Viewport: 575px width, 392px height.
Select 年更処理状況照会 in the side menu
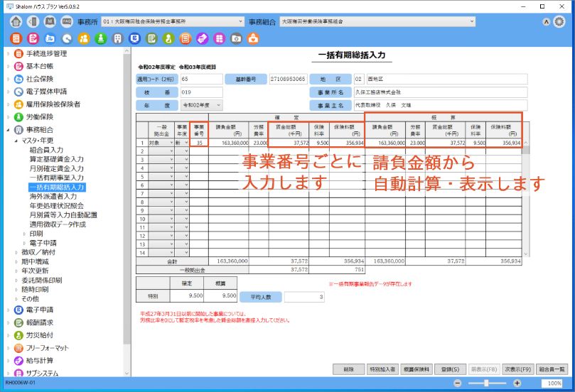[56, 205]
